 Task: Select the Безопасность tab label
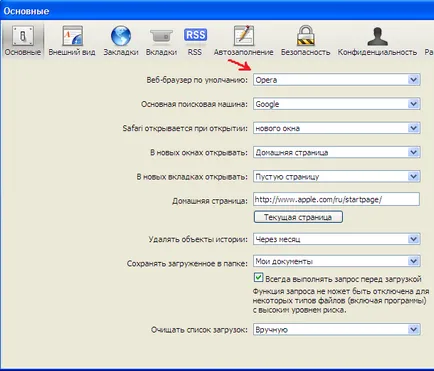(305, 52)
